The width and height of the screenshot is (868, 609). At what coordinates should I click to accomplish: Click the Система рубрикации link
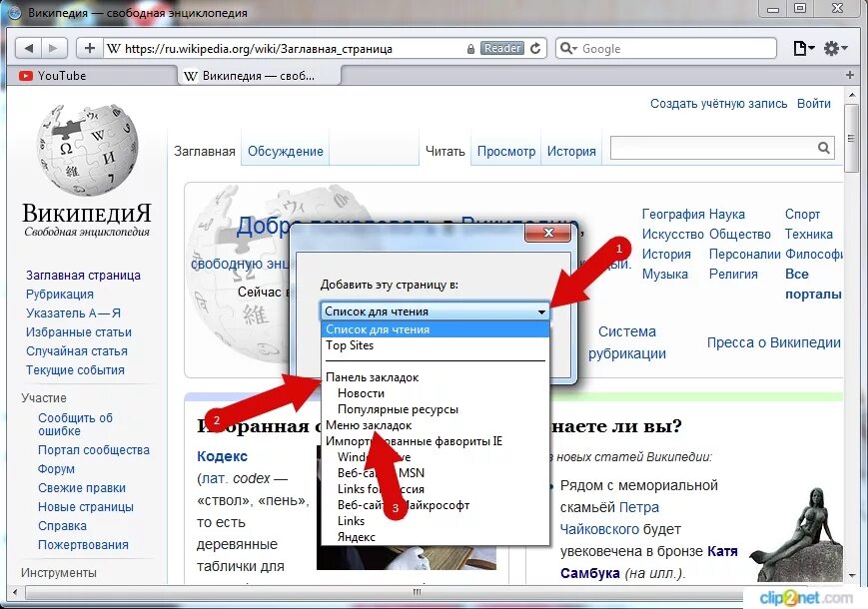[x=627, y=342]
